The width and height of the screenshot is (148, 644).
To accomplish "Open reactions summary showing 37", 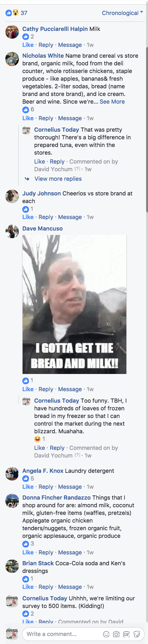I will [x=17, y=13].
